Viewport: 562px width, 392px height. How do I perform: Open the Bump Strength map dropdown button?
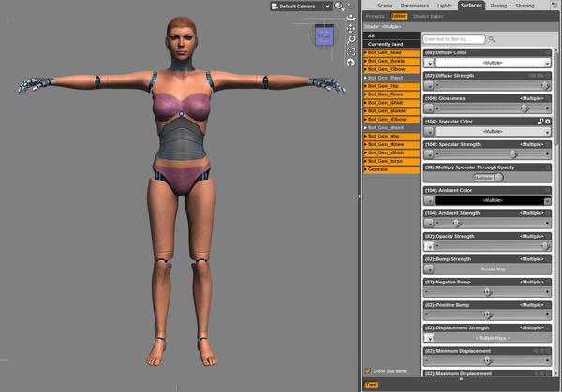pyautogui.click(x=429, y=269)
